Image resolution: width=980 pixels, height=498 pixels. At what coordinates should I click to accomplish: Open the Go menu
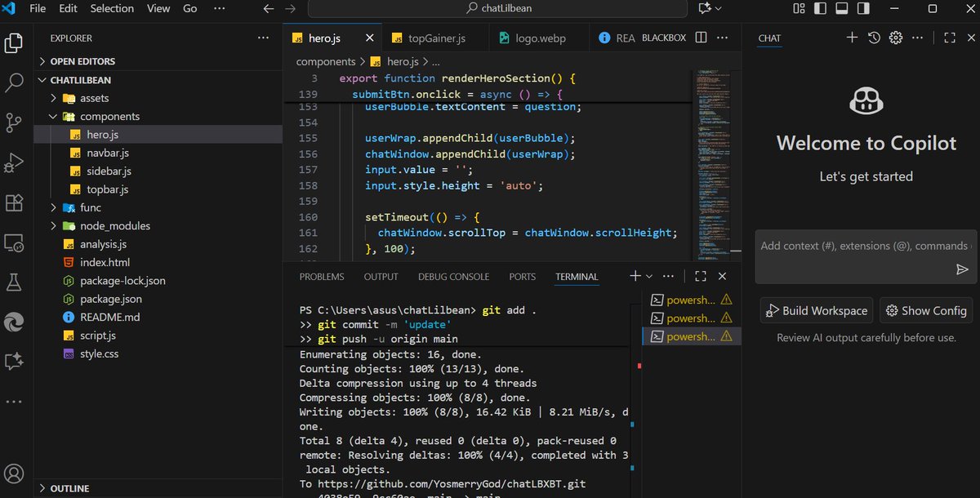(x=190, y=8)
